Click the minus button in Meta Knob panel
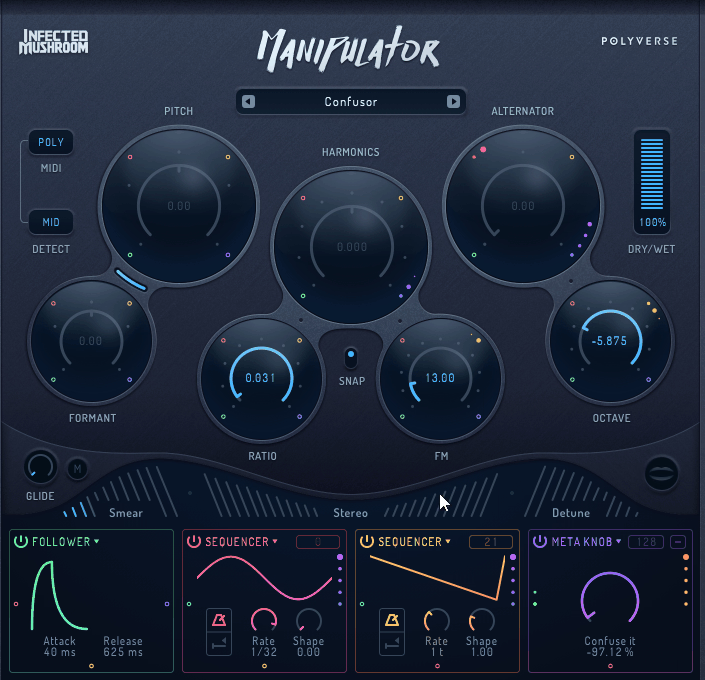Image resolution: width=705 pixels, height=680 pixels. pos(677,541)
